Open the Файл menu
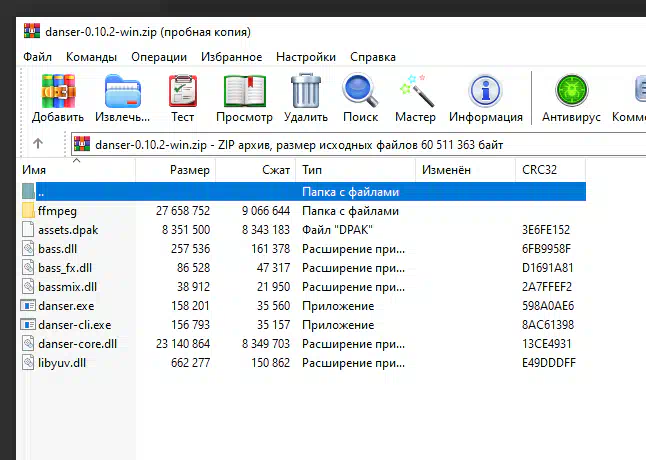 pos(37,57)
